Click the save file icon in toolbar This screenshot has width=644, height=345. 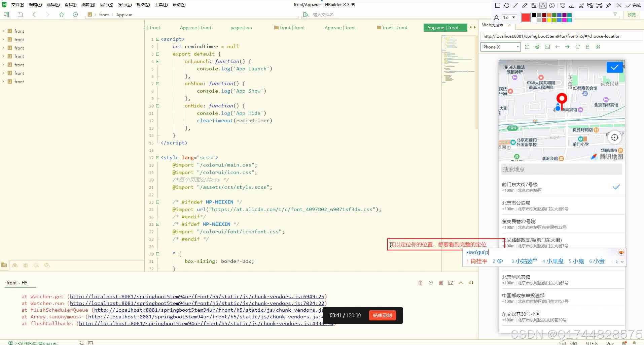pos(20,14)
